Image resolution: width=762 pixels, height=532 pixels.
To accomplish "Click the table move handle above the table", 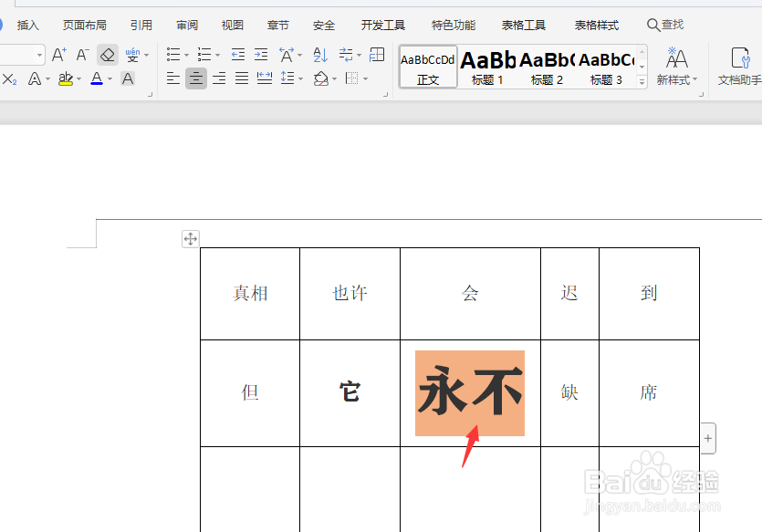I will (190, 238).
